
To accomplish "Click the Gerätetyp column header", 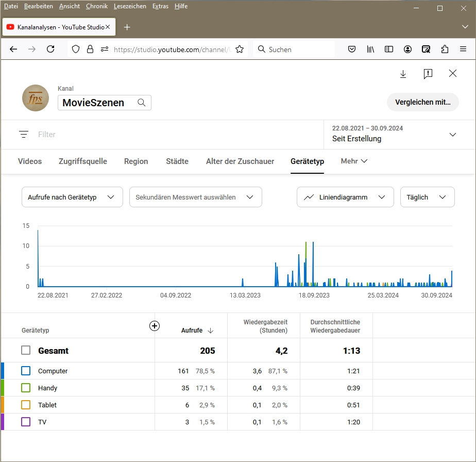I will (35, 331).
